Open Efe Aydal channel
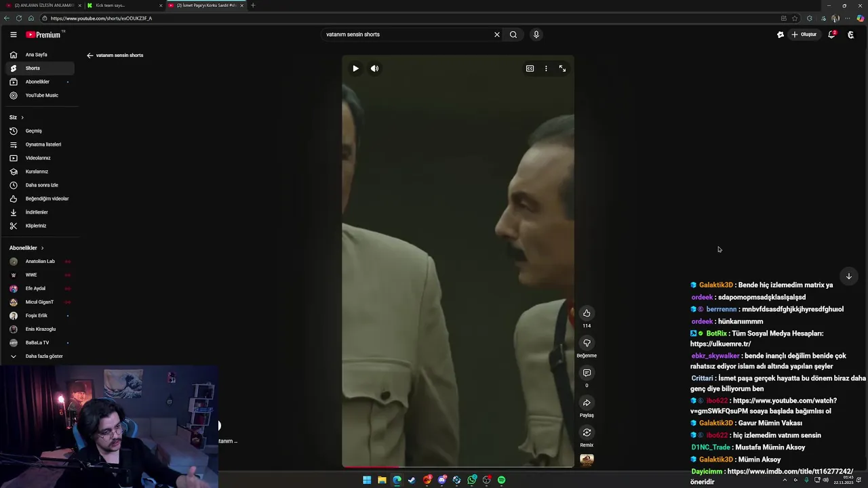 [41, 289]
